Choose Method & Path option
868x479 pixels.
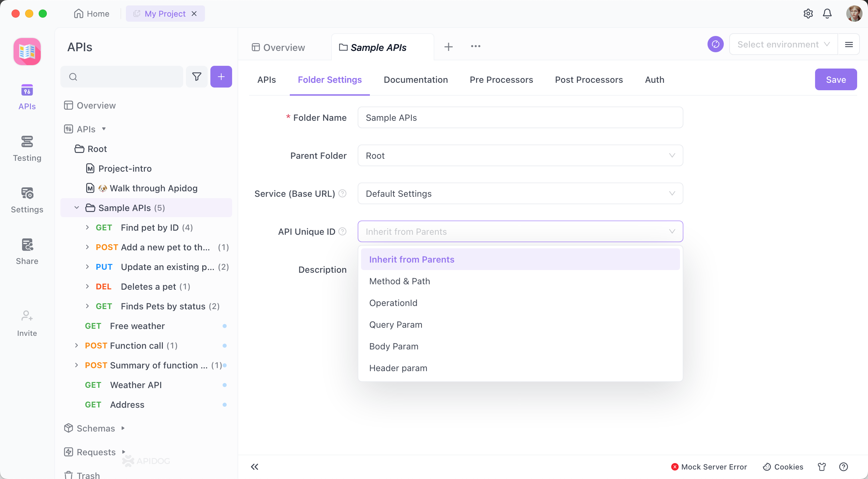click(x=399, y=281)
